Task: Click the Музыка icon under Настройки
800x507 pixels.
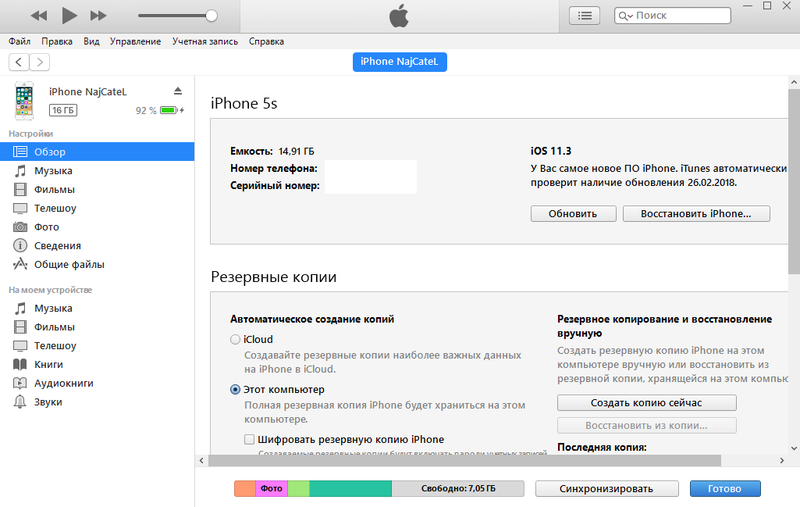Action: click(20, 170)
